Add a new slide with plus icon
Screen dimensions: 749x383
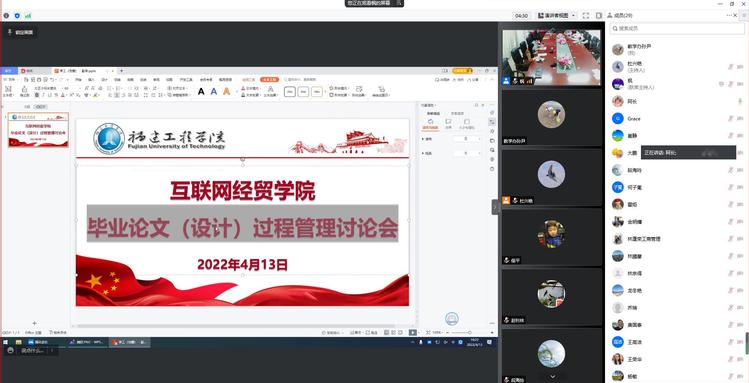tap(34, 323)
